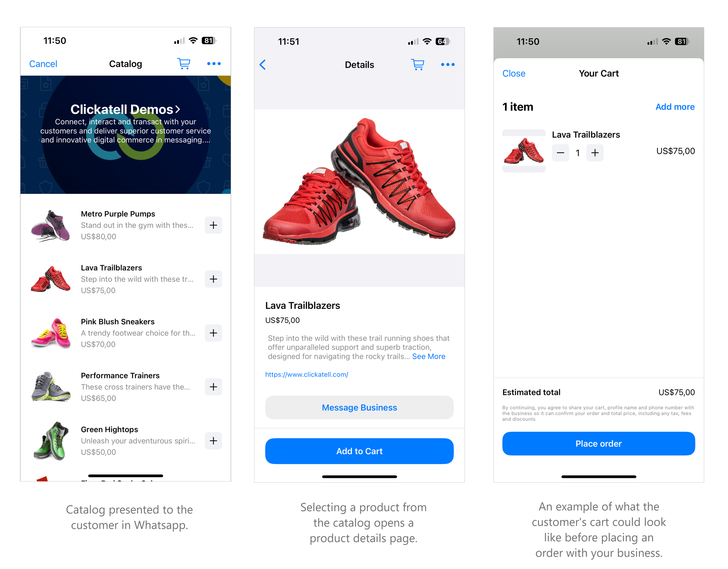Viewport: 728px width, 569px height.
Task: Open the three-dots menu on the Catalog screen
Action: pos(214,64)
